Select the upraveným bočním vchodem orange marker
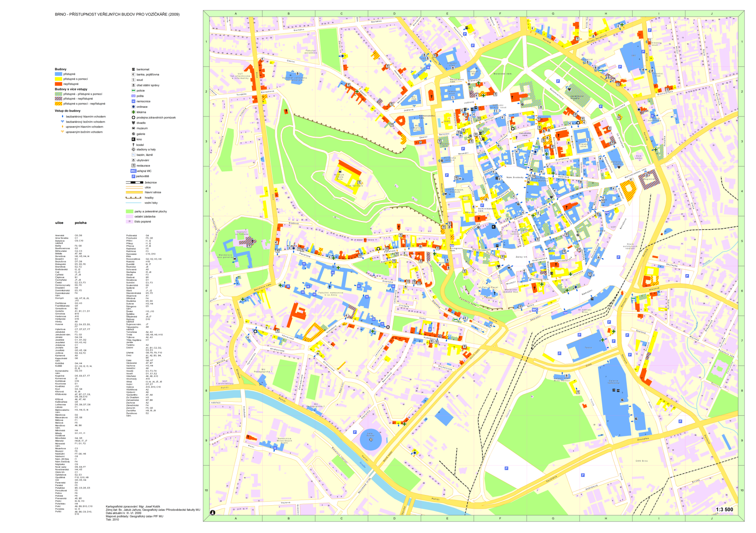This screenshot has height=533, width=756. (62, 132)
